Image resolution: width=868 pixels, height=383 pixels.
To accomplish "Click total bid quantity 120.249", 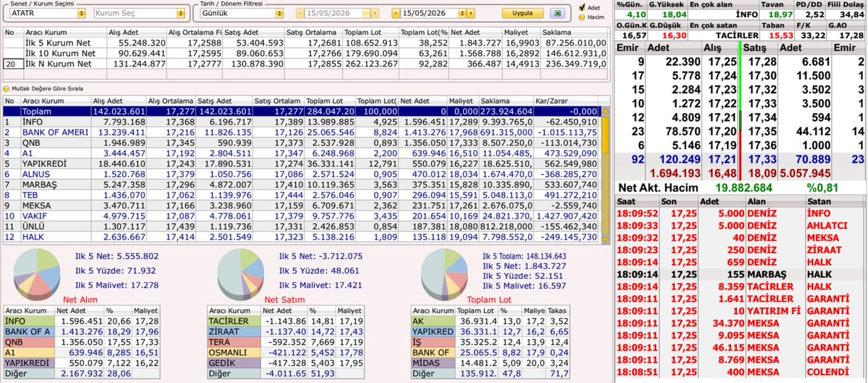I will (674, 159).
